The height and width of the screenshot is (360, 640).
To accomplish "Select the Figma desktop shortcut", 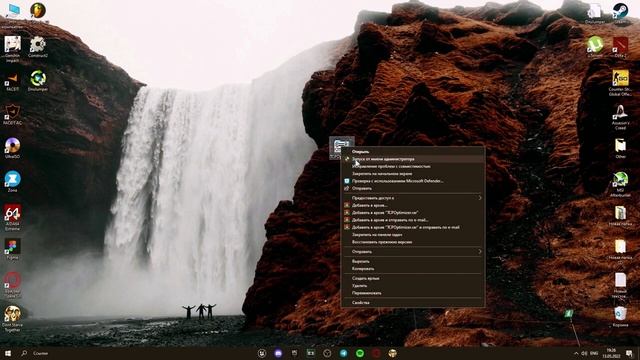I will (13, 249).
